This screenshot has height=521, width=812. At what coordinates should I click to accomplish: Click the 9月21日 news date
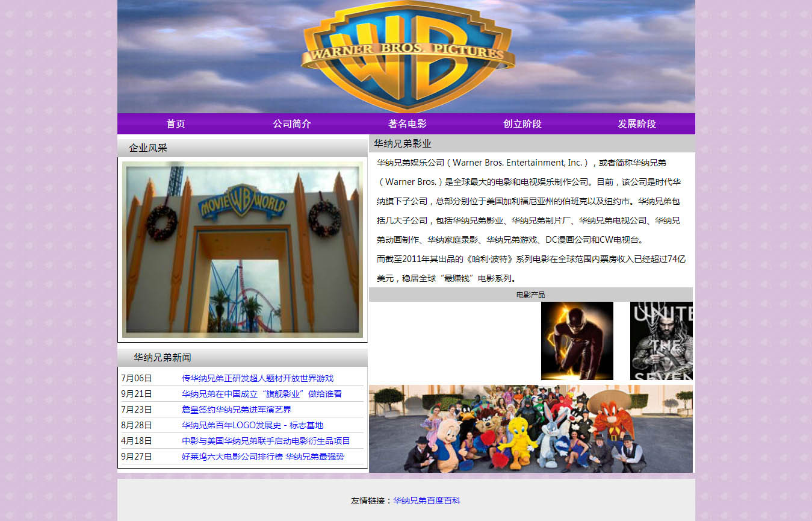[x=137, y=394]
